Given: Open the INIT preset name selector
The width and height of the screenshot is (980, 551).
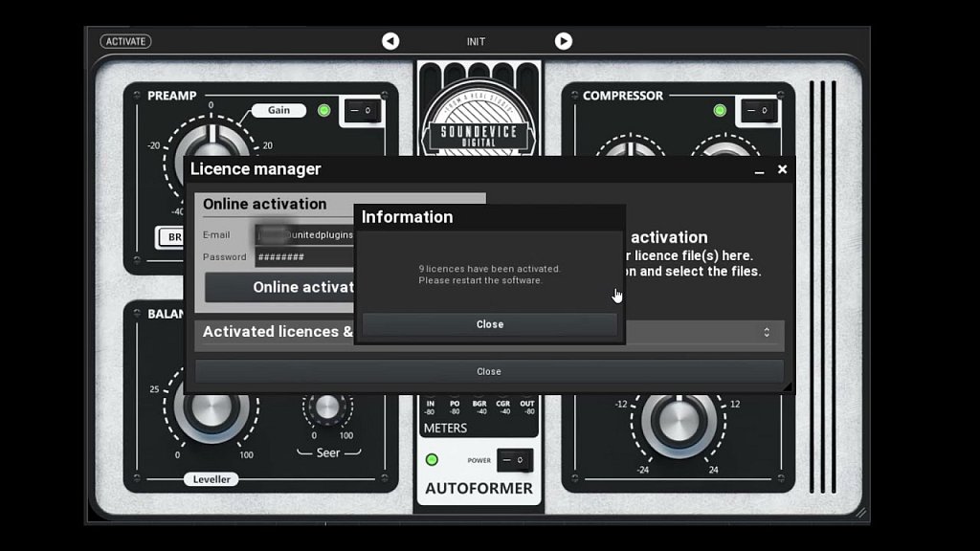Looking at the screenshot, I should click(x=476, y=41).
